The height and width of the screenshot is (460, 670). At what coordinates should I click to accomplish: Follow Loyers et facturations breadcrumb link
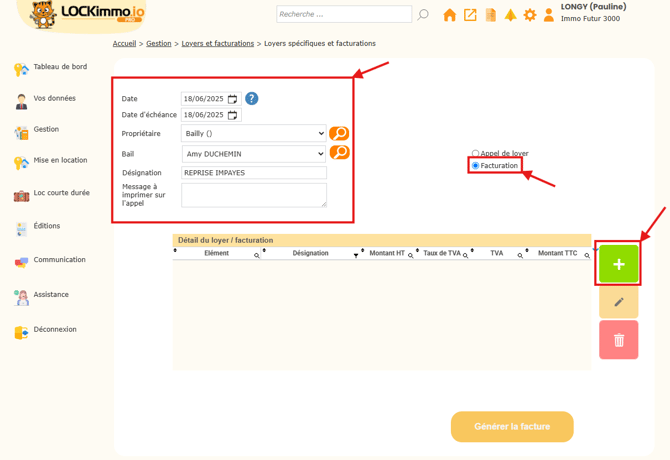217,44
